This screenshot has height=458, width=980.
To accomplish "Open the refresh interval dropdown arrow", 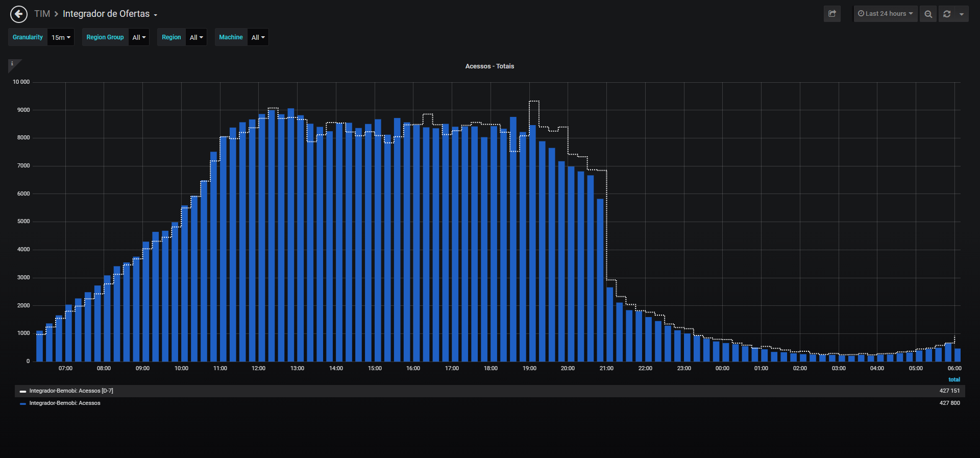I will [962, 14].
